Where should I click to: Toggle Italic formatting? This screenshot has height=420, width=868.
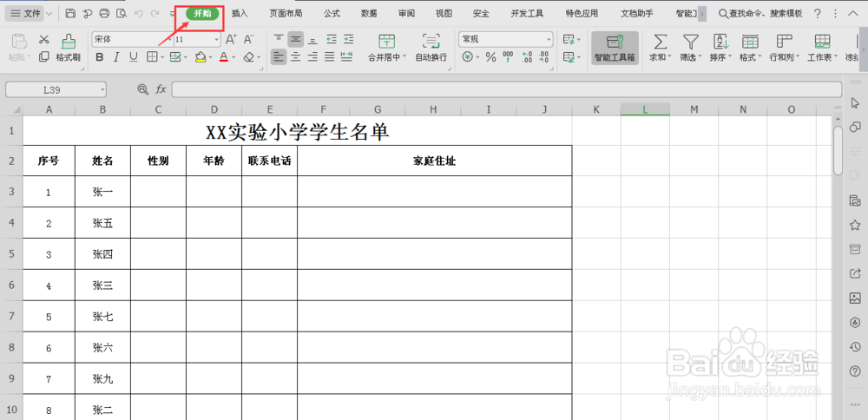pyautogui.click(x=116, y=56)
